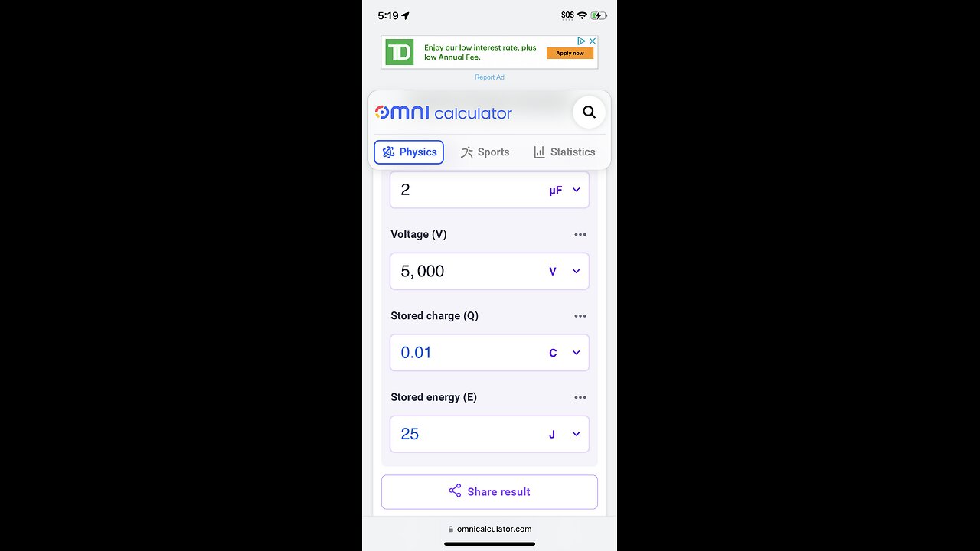Image resolution: width=980 pixels, height=551 pixels.
Task: Select the Physics category tab
Action: pyautogui.click(x=409, y=152)
